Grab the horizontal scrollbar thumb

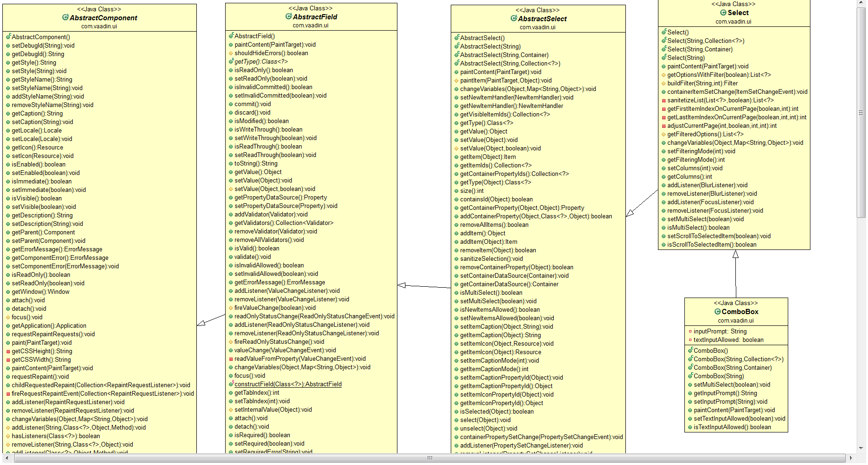pyautogui.click(x=430, y=458)
